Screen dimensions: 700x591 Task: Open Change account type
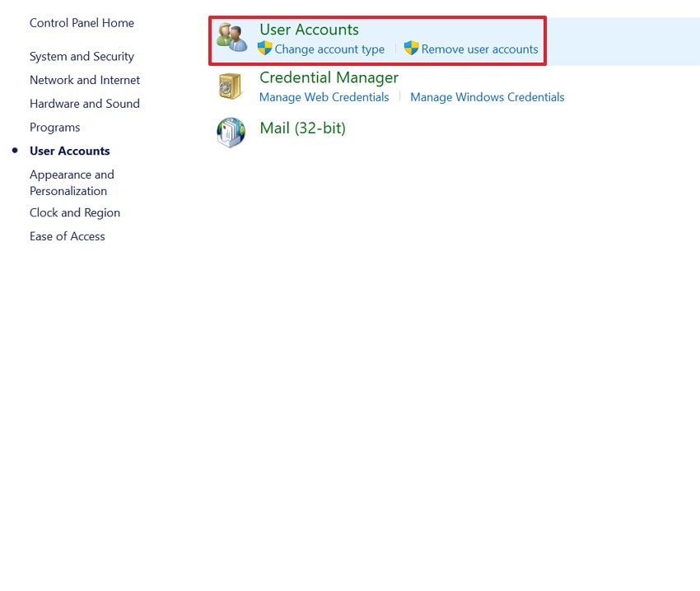point(329,49)
